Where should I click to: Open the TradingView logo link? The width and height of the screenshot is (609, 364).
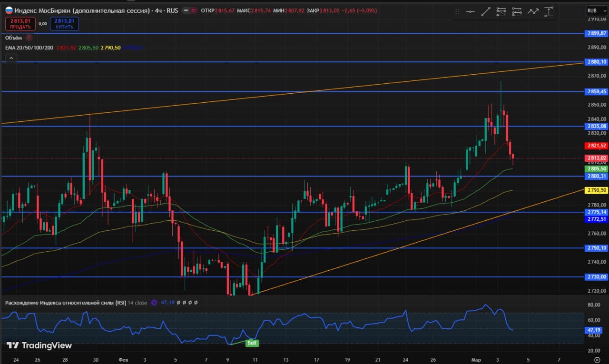tap(39, 345)
